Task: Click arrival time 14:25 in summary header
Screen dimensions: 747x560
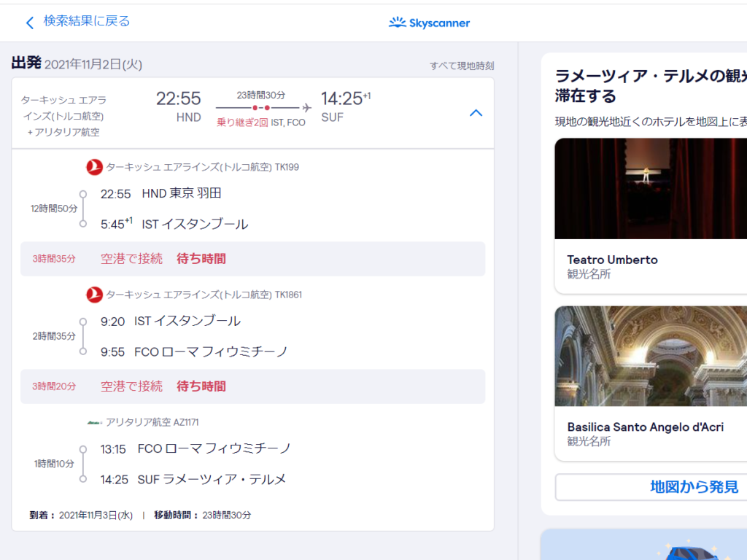Action: 341,98
